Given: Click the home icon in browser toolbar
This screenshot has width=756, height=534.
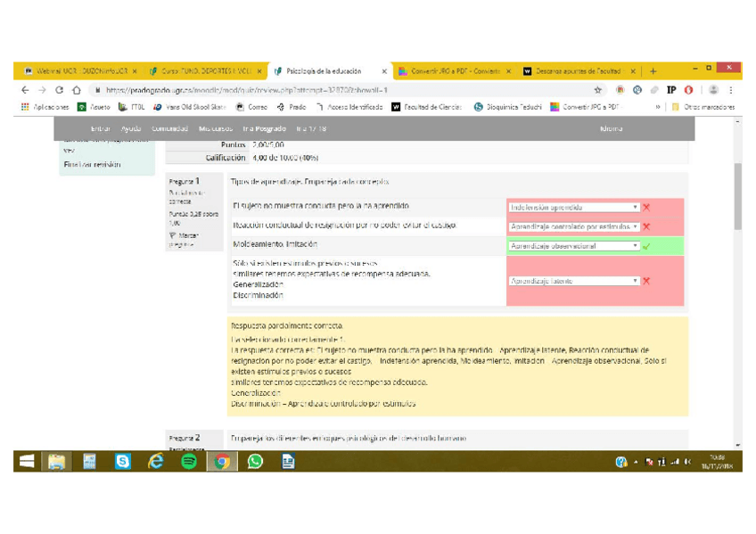Looking at the screenshot, I should (76, 90).
